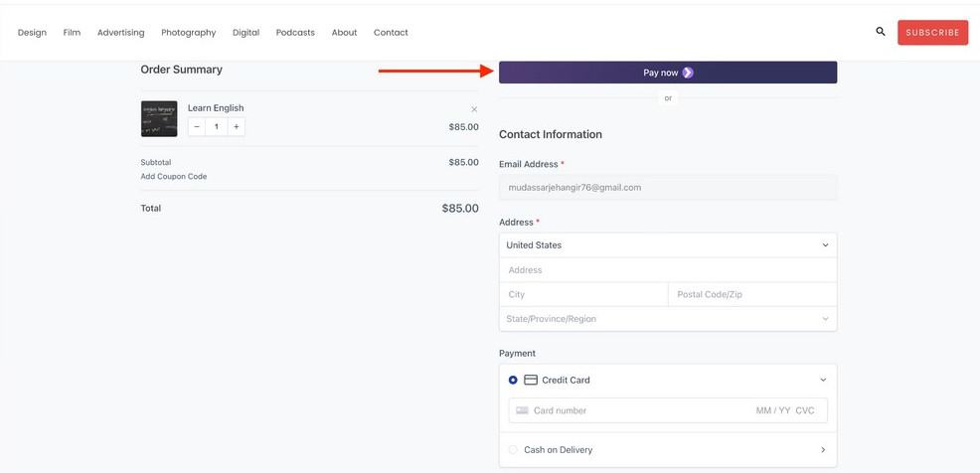Click the credit card icon
The height and width of the screenshot is (473, 980).
coord(531,380)
